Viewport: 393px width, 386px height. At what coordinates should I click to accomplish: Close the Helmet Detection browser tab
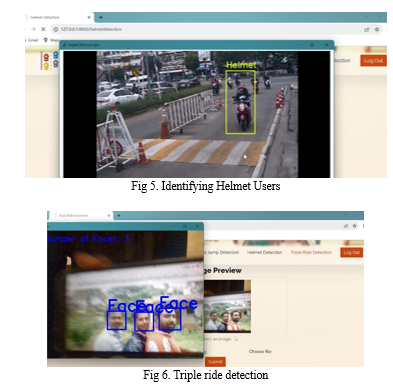coord(89,17)
